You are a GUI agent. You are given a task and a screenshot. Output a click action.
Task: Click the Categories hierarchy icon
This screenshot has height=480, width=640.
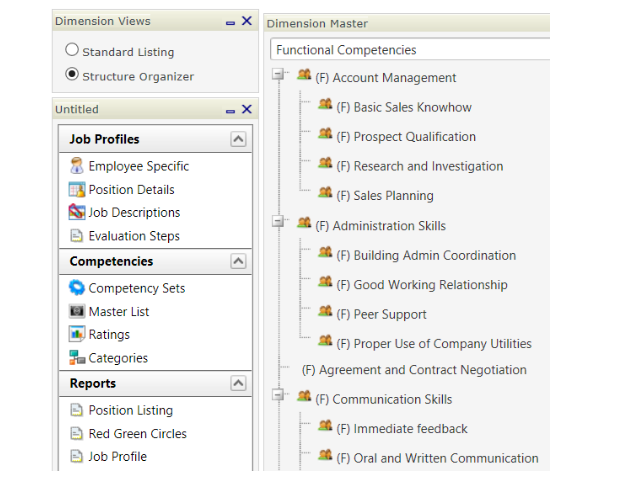pos(77,358)
